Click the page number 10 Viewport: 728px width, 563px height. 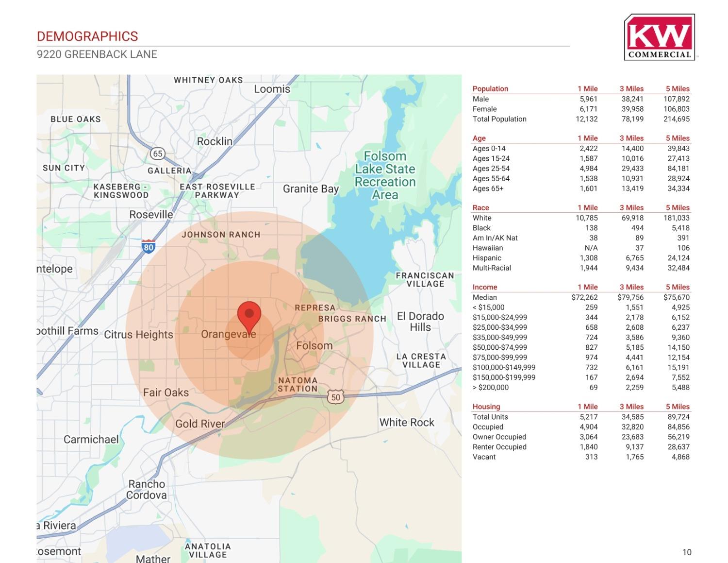[x=687, y=552]
